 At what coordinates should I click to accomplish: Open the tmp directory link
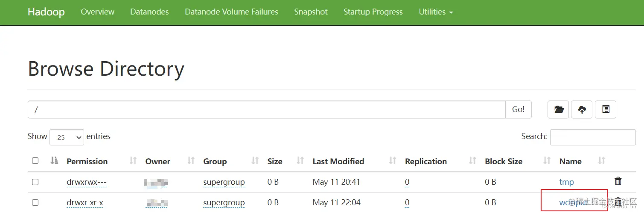point(566,182)
